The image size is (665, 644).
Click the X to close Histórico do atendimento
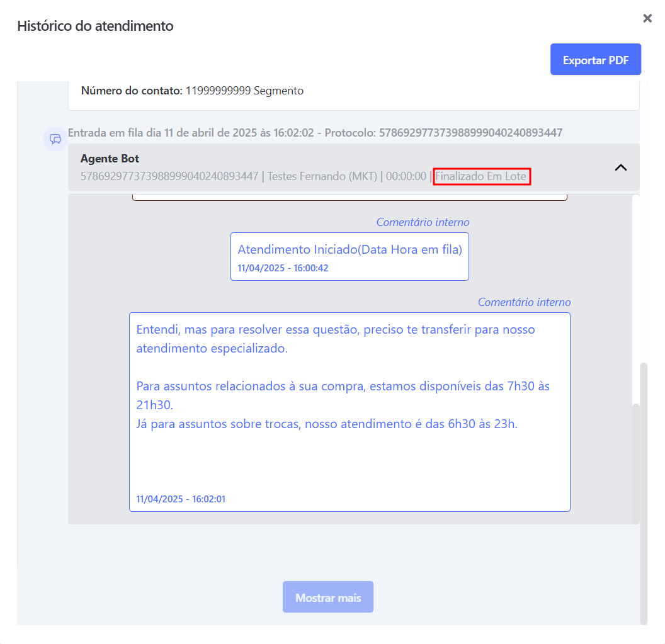pyautogui.click(x=647, y=18)
